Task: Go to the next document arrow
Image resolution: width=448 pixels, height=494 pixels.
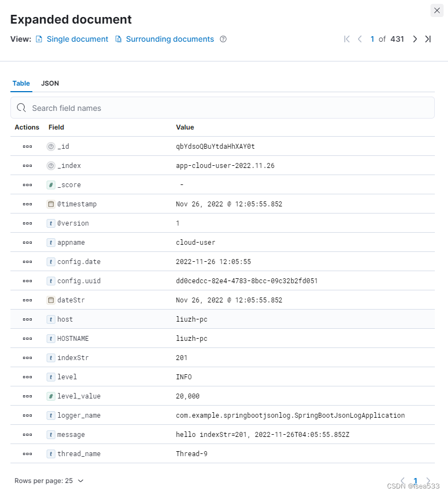Action: [415, 39]
